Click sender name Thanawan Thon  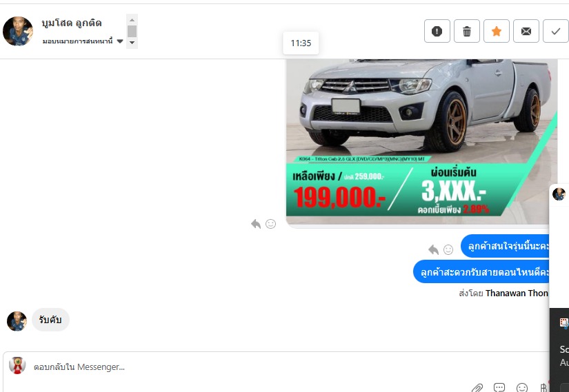coord(517,293)
